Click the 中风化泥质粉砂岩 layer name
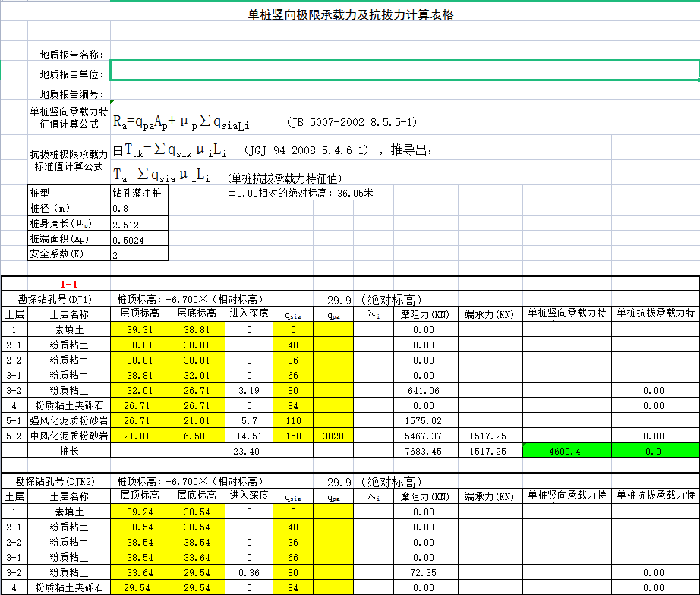 (69, 436)
